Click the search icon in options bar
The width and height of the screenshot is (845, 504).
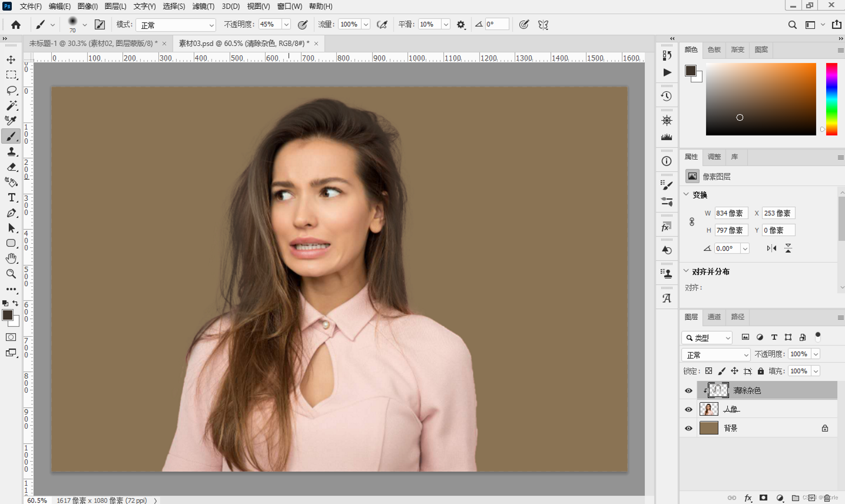[792, 24]
